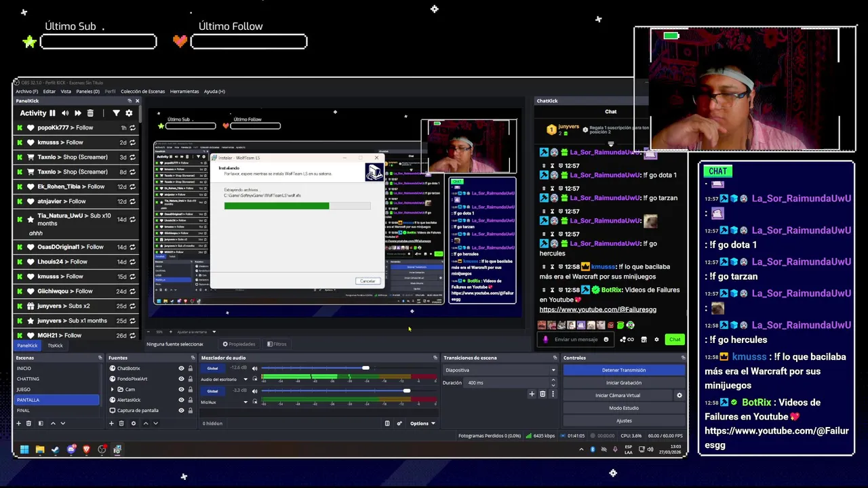The image size is (868, 488).
Task: Open the Archivo menu
Action: pyautogui.click(x=27, y=91)
